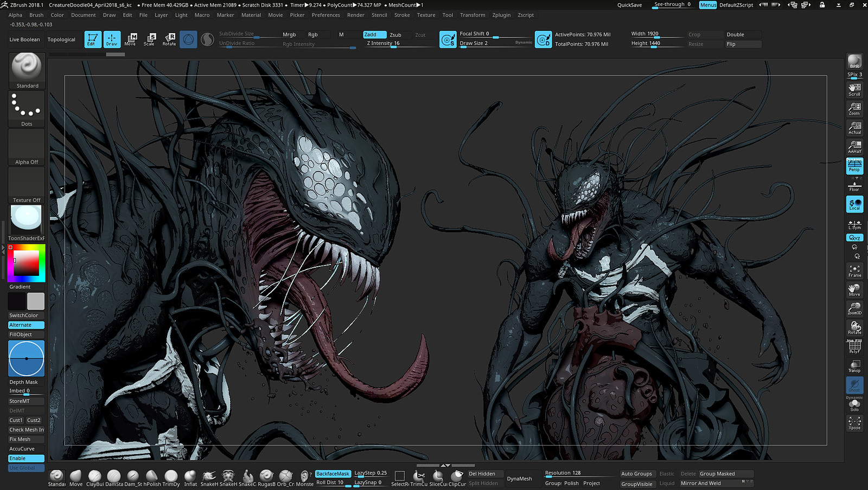Switch to Rotate transform mode
Screen dimensions: 868x490
[169, 39]
